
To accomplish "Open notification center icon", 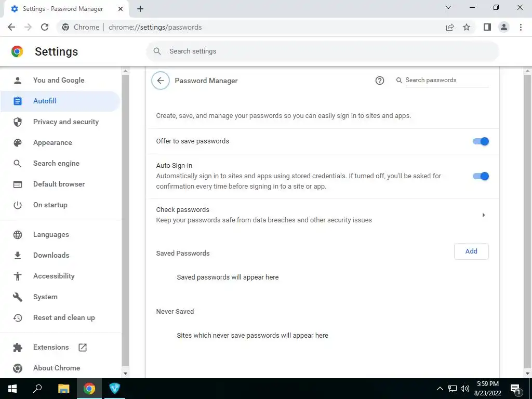I will 515,389.
